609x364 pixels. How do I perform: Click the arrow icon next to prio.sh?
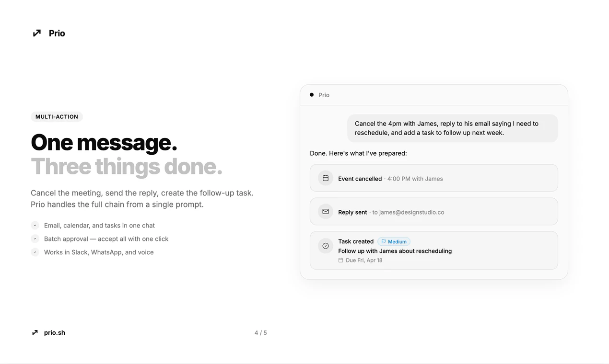[35, 332]
